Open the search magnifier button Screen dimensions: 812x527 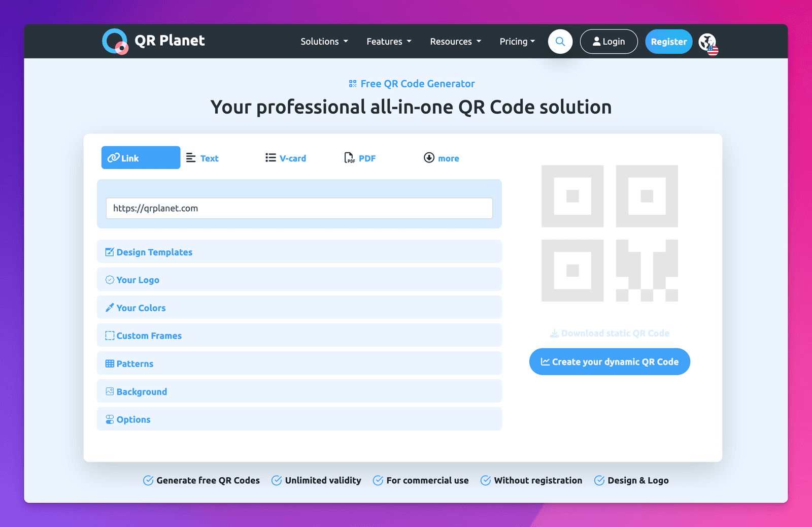[560, 42]
